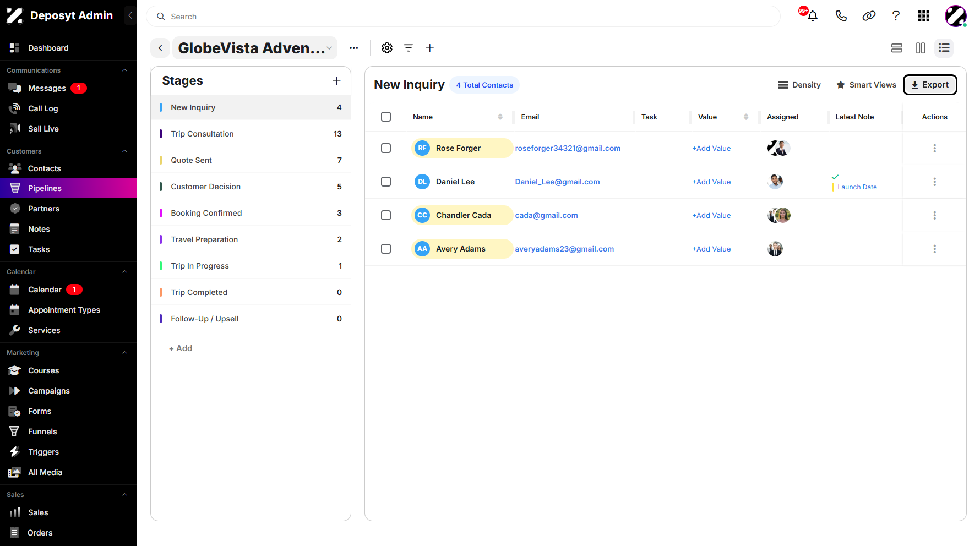The height and width of the screenshot is (546, 980).
Task: Collapse the Calendar sidebar section
Action: 124,272
